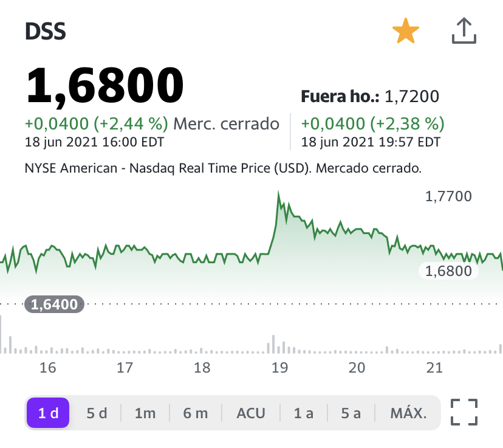Screen dimensions: 503x448
Task: Show the MÁX. full history range
Action: coord(408,413)
